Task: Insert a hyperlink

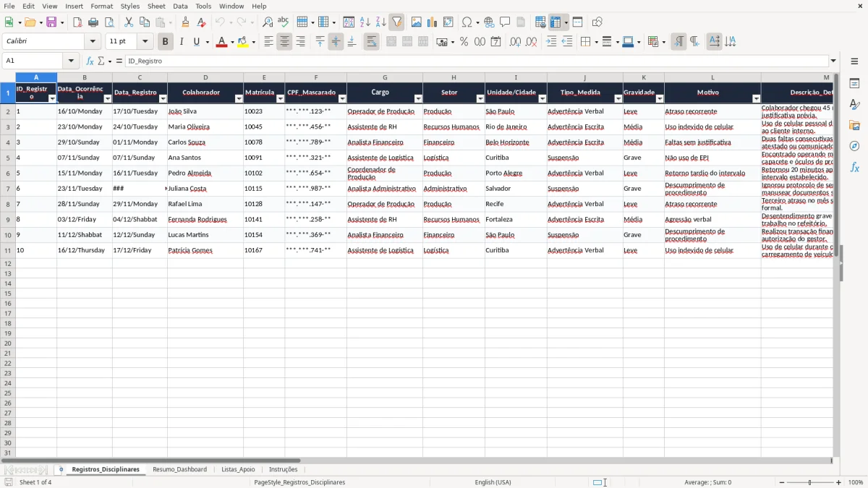Action: point(489,22)
